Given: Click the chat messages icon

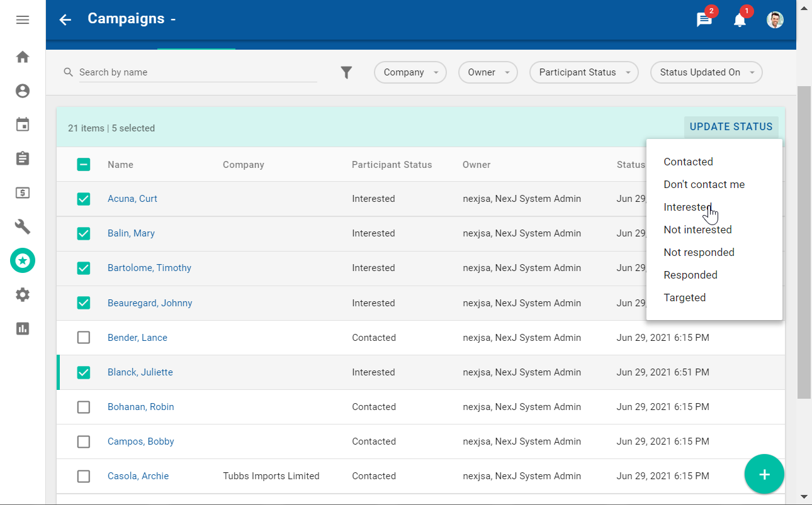Looking at the screenshot, I should [704, 20].
